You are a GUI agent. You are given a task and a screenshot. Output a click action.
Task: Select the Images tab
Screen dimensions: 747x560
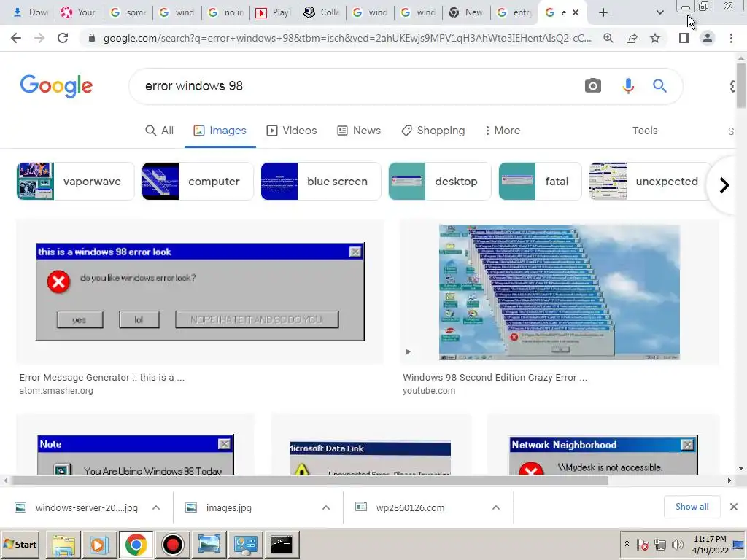220,131
